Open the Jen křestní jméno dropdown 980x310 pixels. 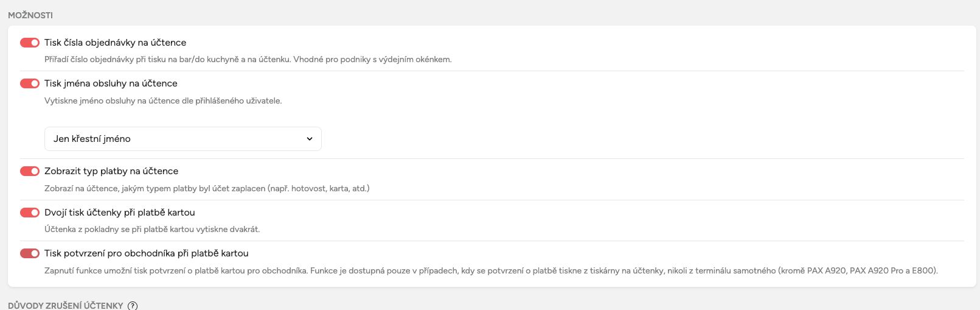click(x=183, y=139)
